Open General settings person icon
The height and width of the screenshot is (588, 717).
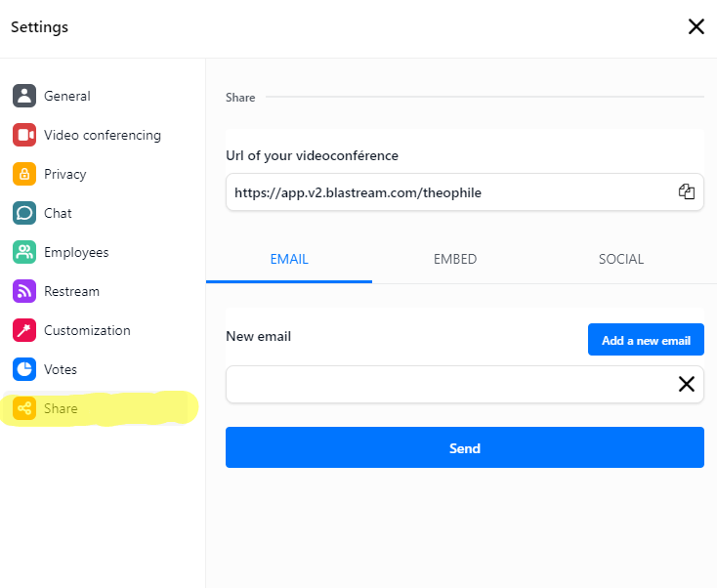pyautogui.click(x=24, y=96)
